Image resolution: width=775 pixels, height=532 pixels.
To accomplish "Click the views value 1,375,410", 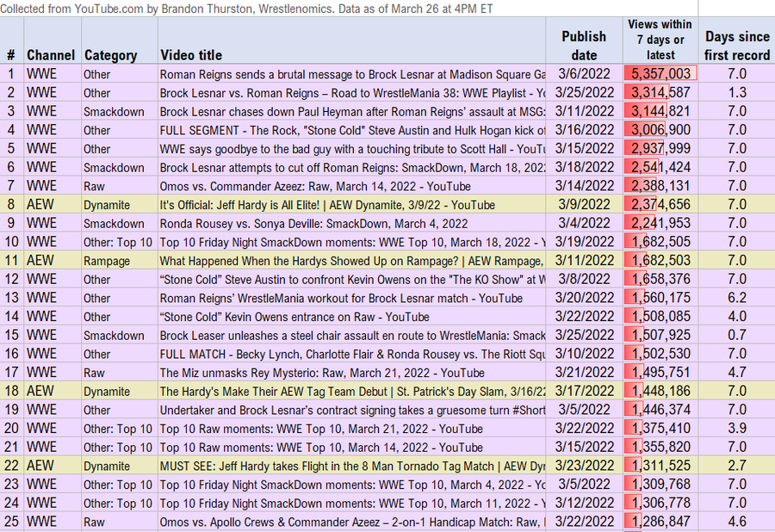I will coord(660,428).
